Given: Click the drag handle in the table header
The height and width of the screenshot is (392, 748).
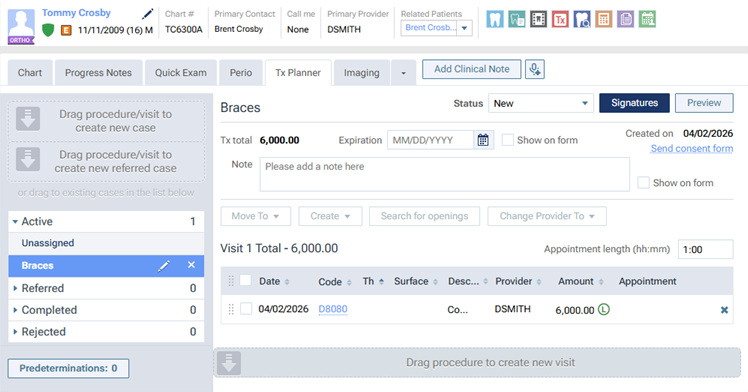Looking at the screenshot, I should (231, 281).
